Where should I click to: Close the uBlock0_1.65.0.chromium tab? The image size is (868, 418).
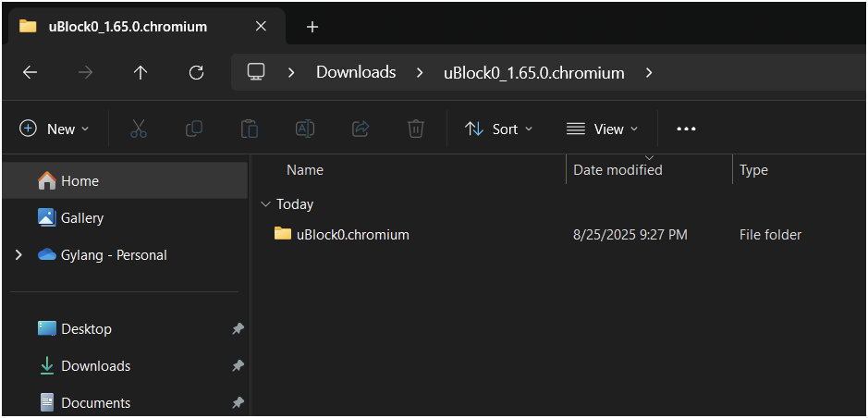pos(261,26)
